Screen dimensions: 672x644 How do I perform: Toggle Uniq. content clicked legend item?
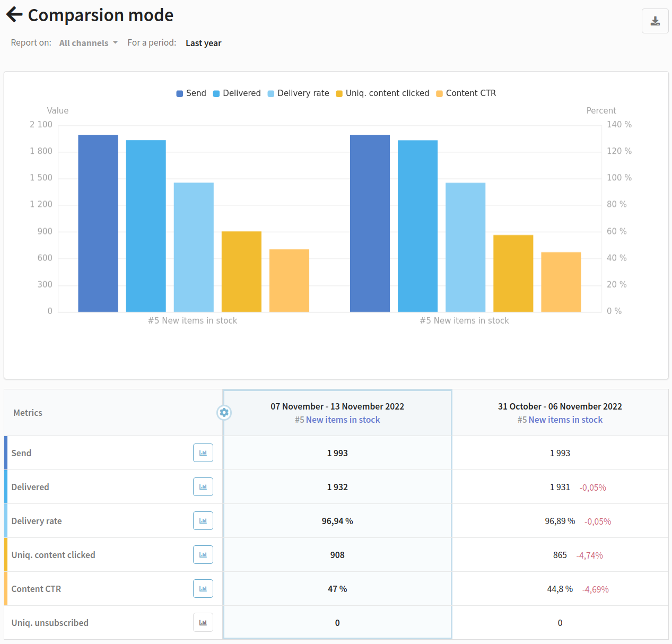[x=382, y=93]
